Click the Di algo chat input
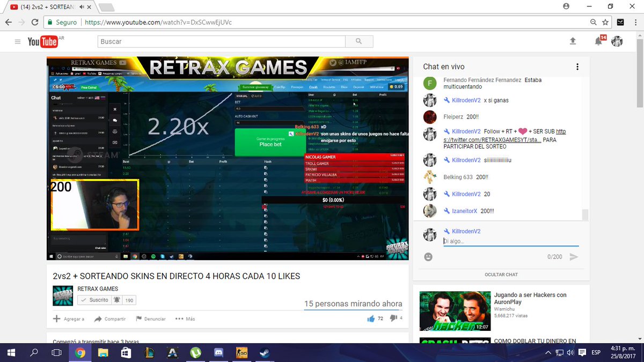The width and height of the screenshot is (644, 362). coord(511,241)
